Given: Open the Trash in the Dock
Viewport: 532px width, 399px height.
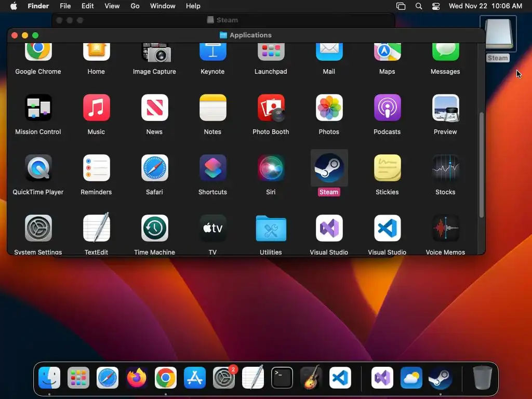Looking at the screenshot, I should click(x=483, y=378).
